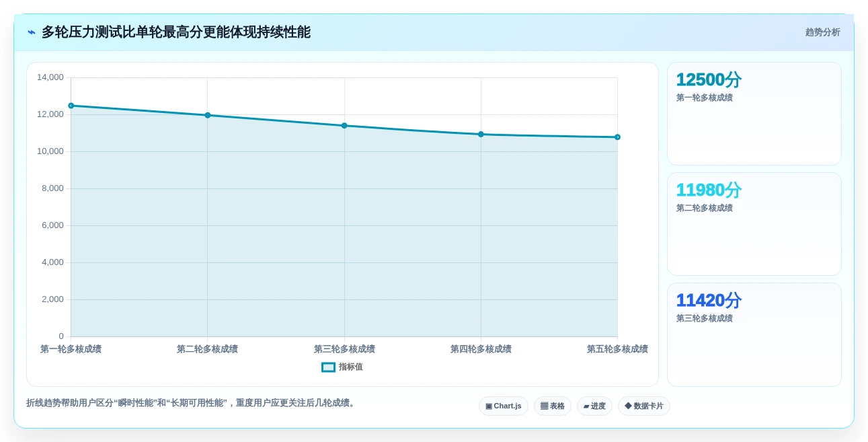Click 第三轮多核成绩 caption in third card

click(x=705, y=319)
